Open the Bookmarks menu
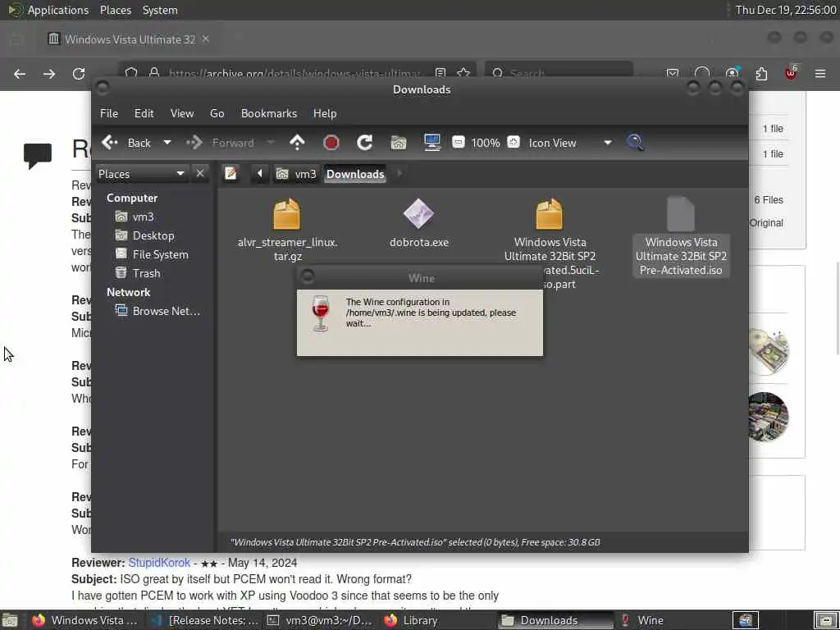 click(269, 113)
